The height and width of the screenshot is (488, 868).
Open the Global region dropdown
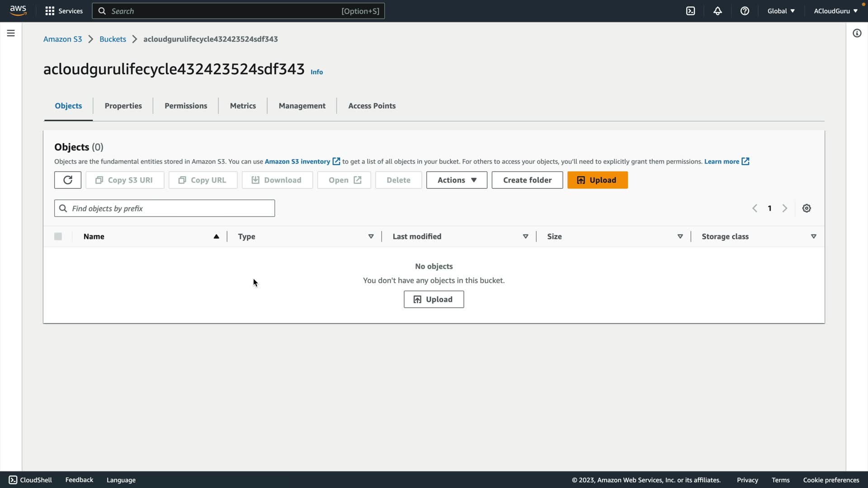point(781,11)
